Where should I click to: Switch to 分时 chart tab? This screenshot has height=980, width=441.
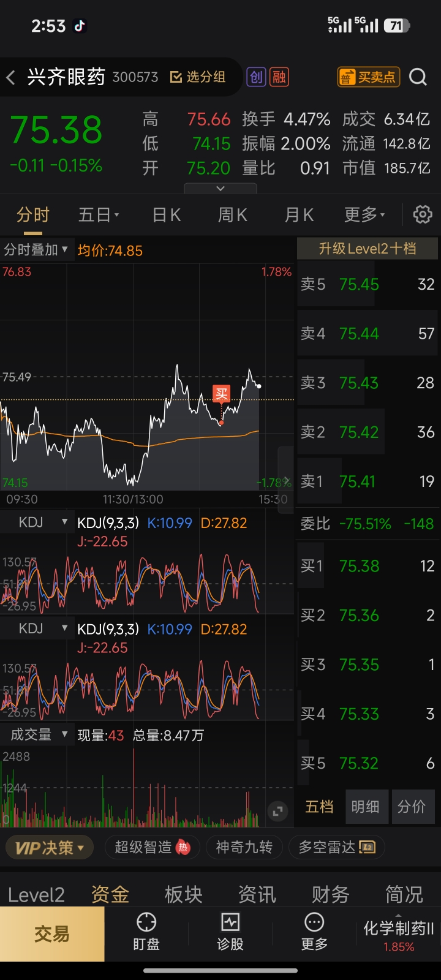click(x=33, y=215)
